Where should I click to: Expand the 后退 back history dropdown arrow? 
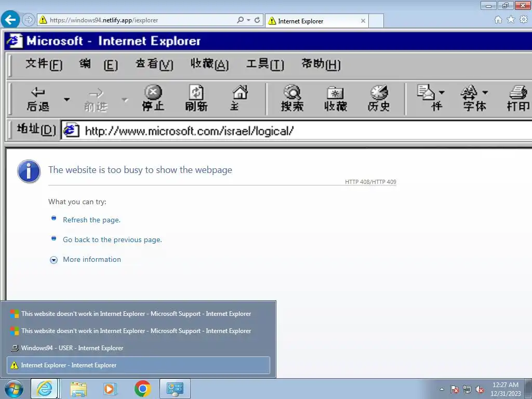click(x=67, y=99)
